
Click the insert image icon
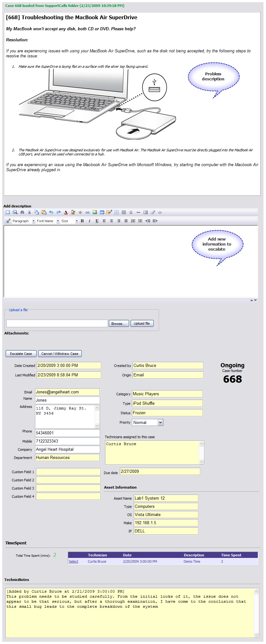click(x=95, y=212)
